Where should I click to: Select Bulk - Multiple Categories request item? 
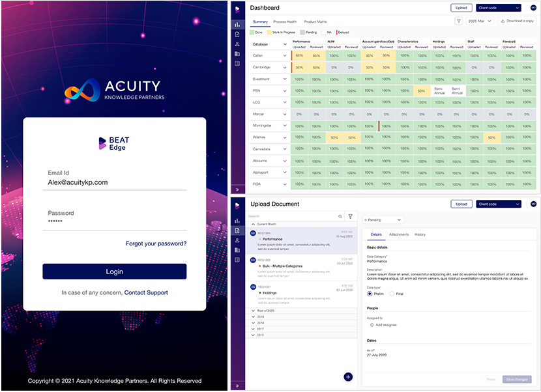[302, 268]
